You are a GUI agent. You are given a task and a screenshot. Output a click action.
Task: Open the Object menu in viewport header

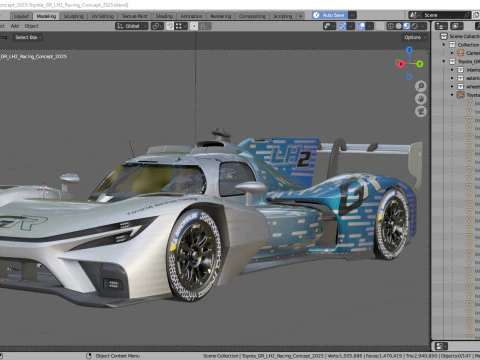(x=31, y=26)
